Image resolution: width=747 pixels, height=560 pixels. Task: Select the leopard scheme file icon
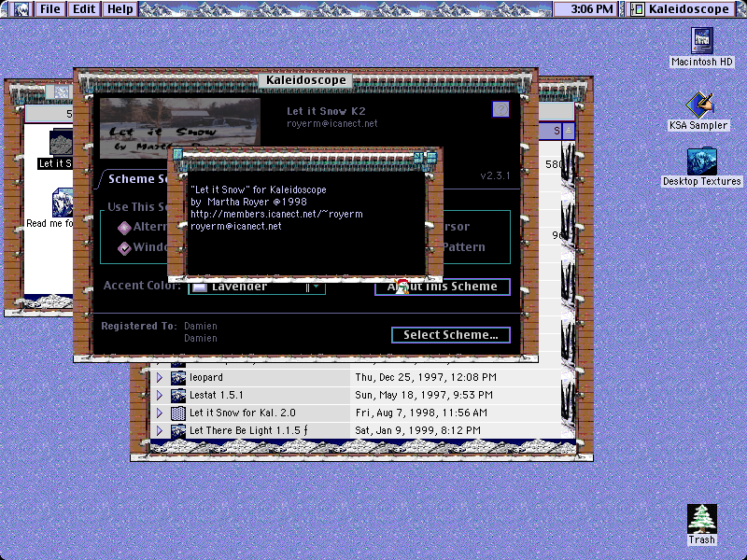178,378
